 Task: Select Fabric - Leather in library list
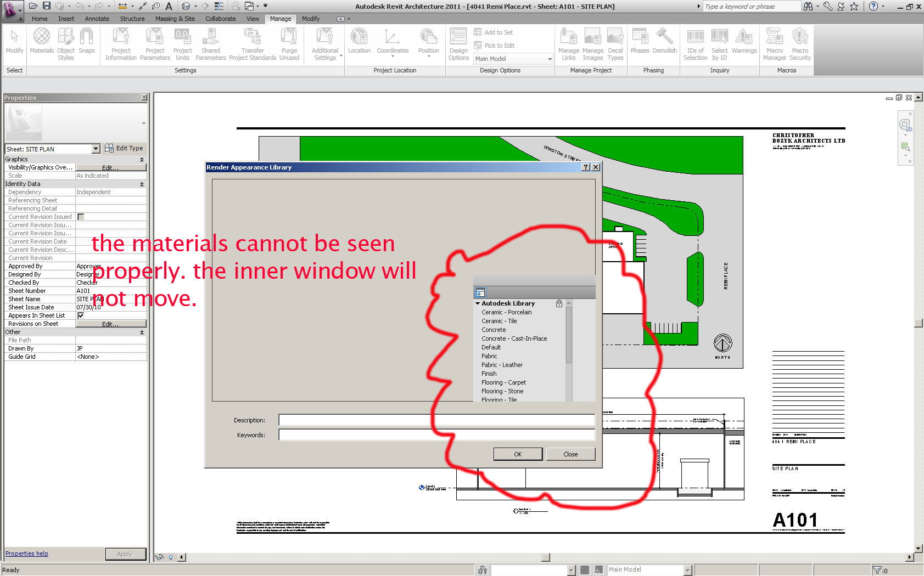click(x=502, y=365)
